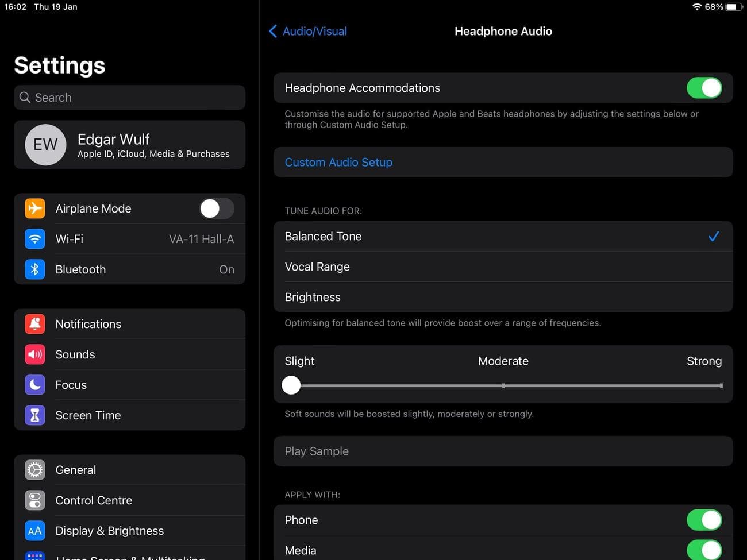Open General using the gear icon
The width and height of the screenshot is (747, 560).
(35, 470)
